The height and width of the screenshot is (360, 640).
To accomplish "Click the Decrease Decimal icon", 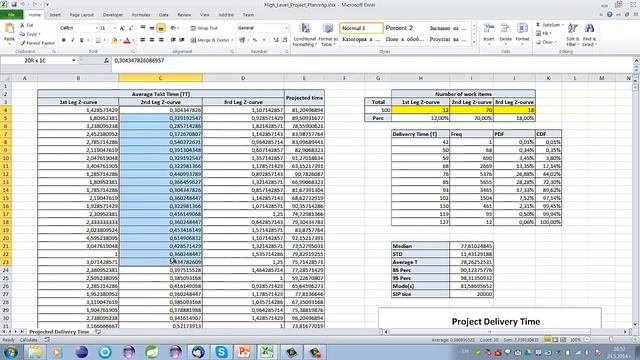I will [x=284, y=40].
